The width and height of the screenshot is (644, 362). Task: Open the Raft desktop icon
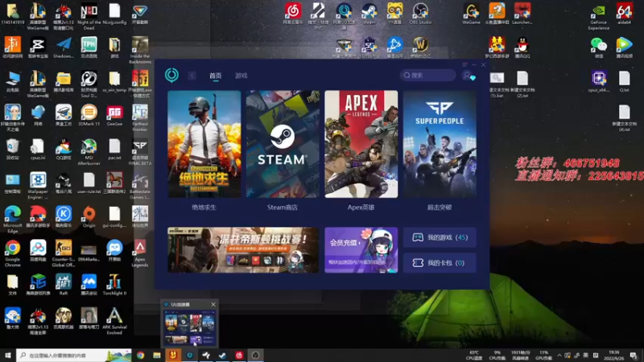pyautogui.click(x=64, y=285)
